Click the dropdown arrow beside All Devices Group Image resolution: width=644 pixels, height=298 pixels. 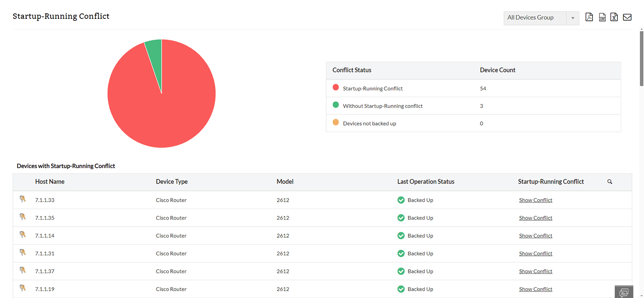(573, 18)
